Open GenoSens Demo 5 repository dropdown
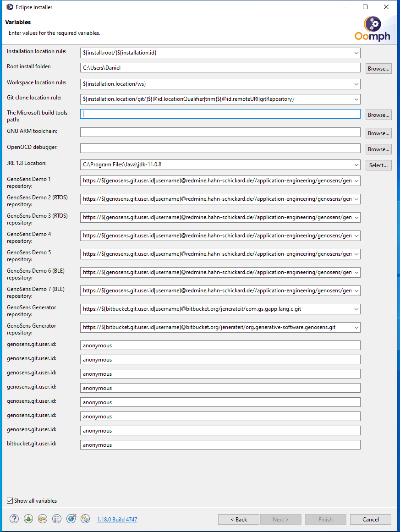The image size is (400, 532). 356,254
